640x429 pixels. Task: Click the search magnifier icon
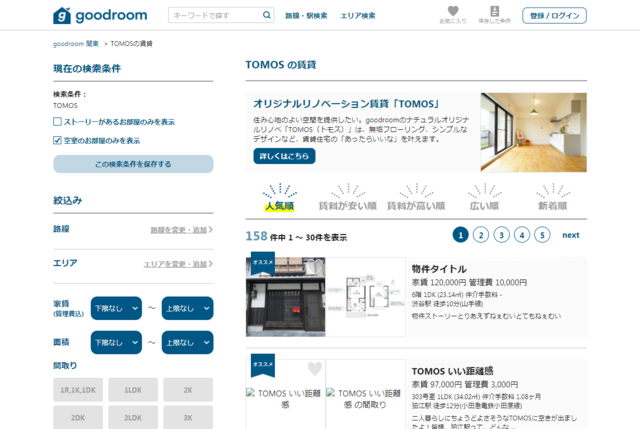(267, 15)
